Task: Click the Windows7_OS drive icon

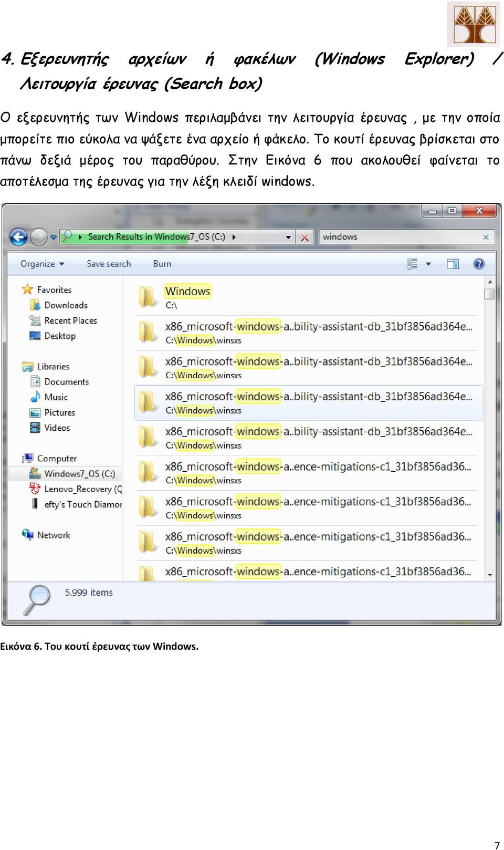Action: coord(35,473)
